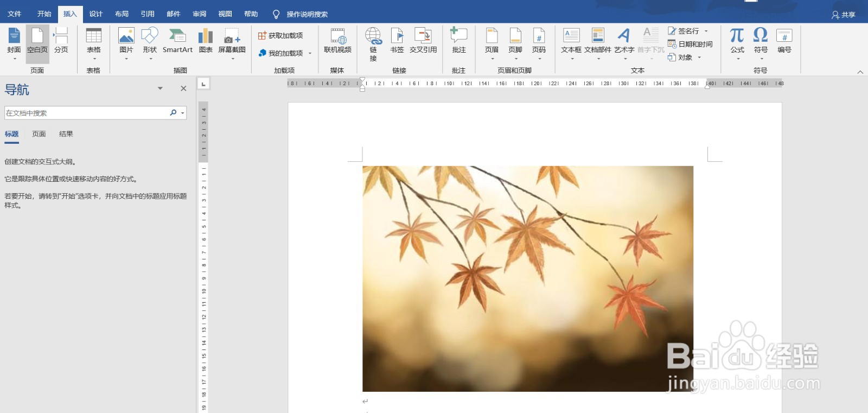Insert WordArt (艺术字)
This screenshot has width=868, height=413.
click(x=624, y=43)
